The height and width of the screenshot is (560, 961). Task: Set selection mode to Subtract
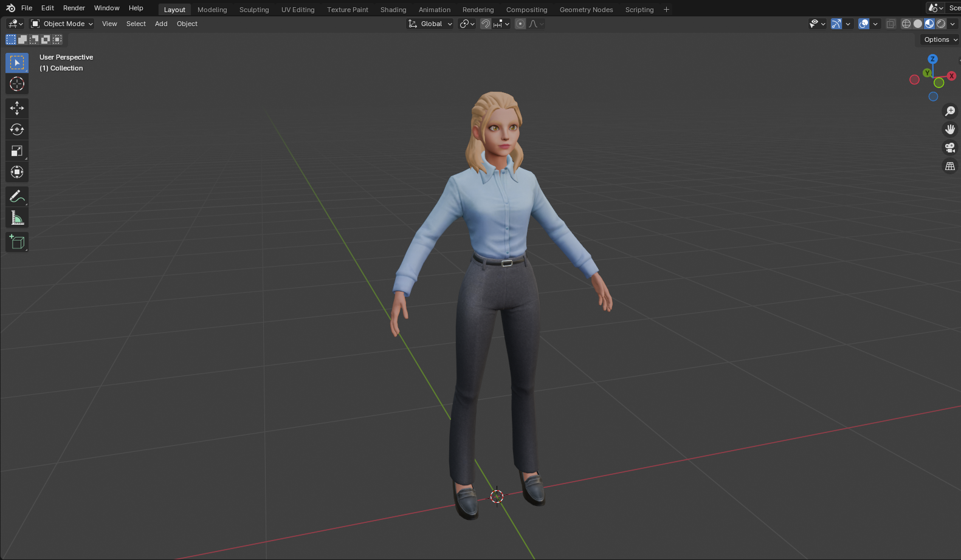click(34, 39)
